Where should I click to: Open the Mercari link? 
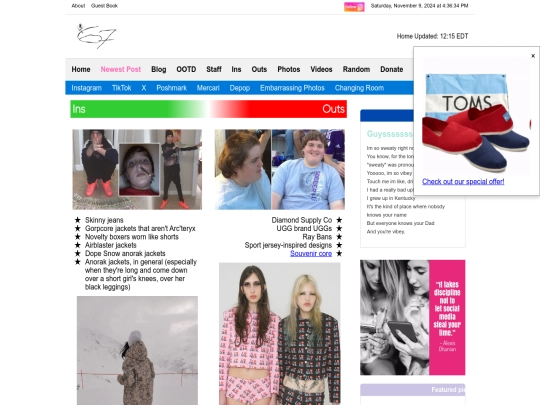tap(208, 88)
